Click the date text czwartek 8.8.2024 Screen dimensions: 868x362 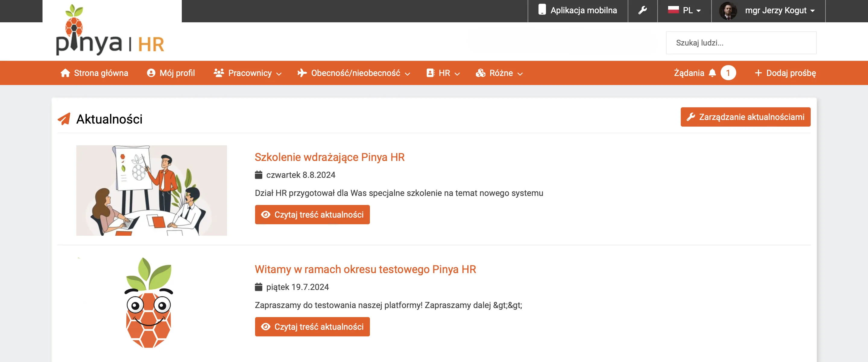click(301, 175)
